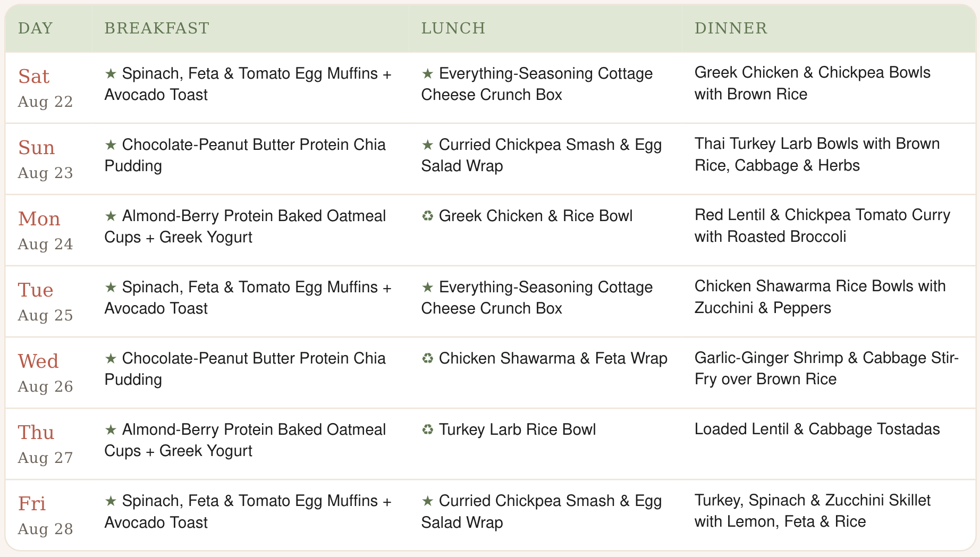This screenshot has width=980, height=557.
Task: Click the star icon on Friday's Egg Muffins breakfast
Action: click(111, 501)
